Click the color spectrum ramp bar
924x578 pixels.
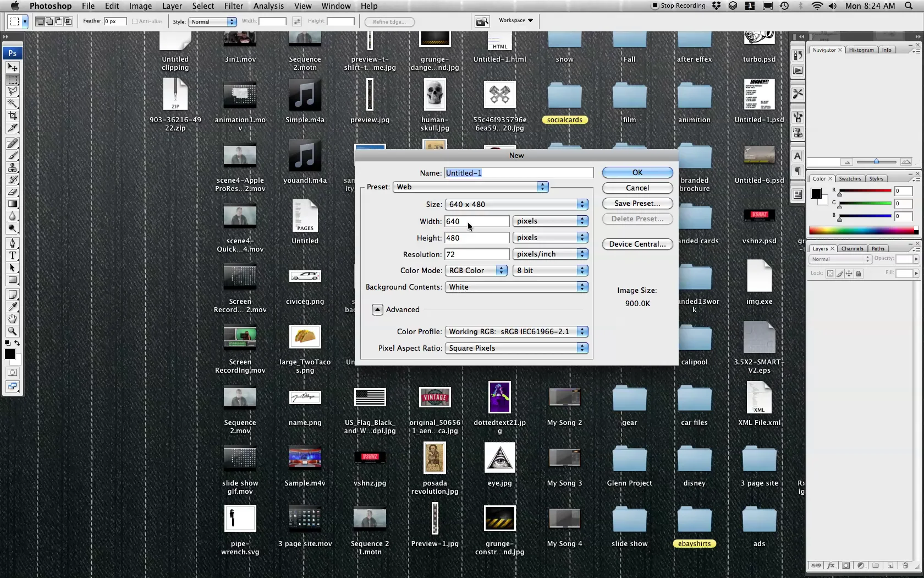click(864, 230)
